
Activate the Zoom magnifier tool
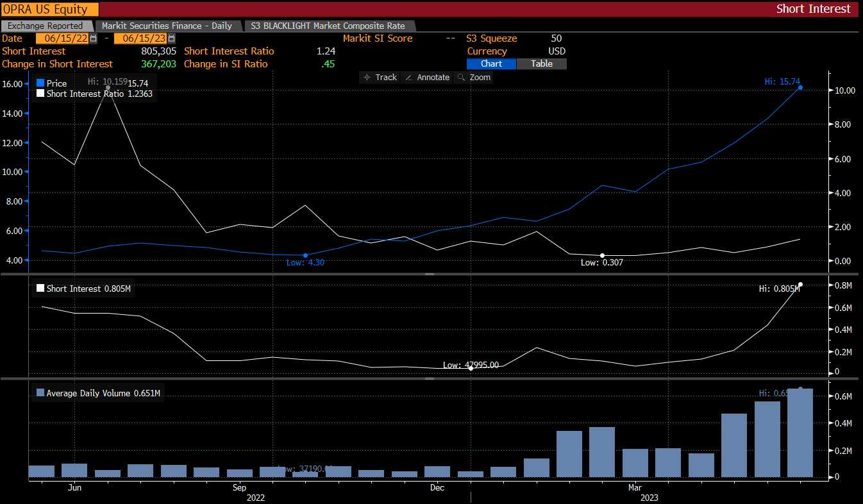(473, 77)
